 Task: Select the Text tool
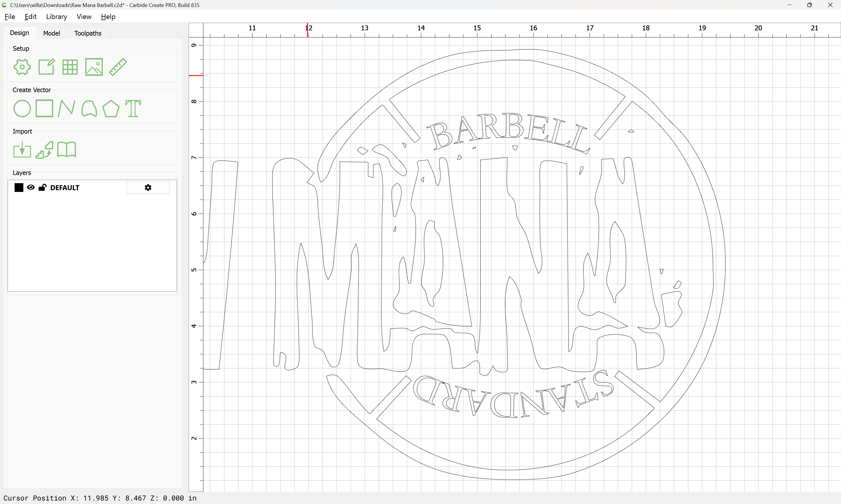tap(133, 109)
